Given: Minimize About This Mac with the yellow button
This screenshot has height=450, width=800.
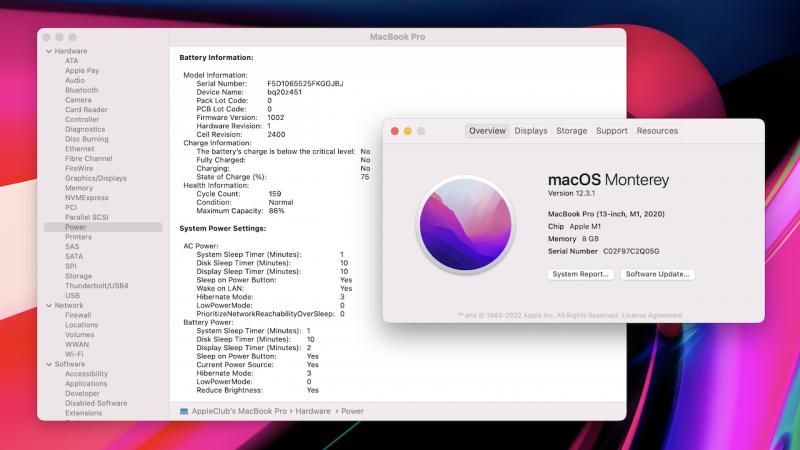Looking at the screenshot, I should click(x=408, y=131).
